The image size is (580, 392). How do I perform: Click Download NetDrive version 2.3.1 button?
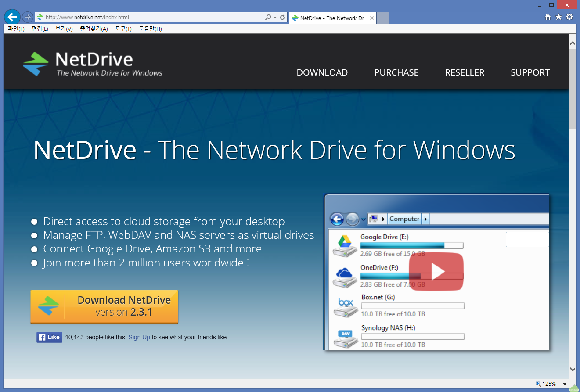point(104,306)
